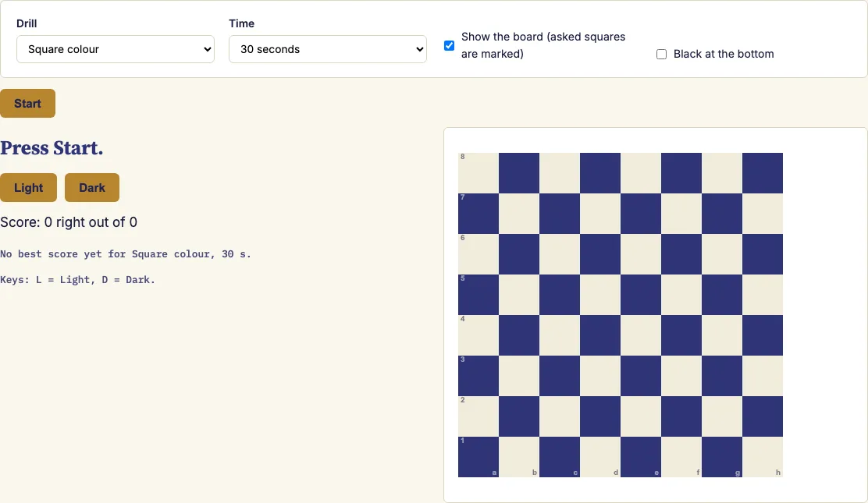Click the Press Start. heading
This screenshot has height=503, width=868.
click(52, 147)
